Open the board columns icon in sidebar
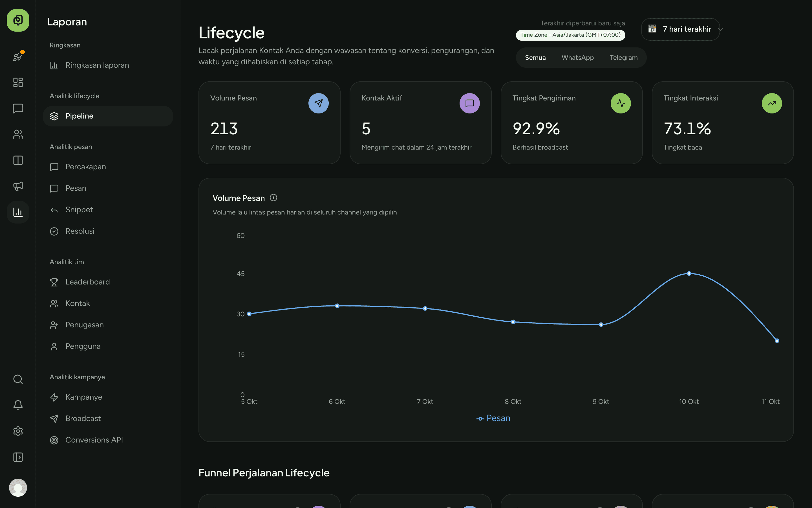This screenshot has height=508, width=812. pos(18,160)
